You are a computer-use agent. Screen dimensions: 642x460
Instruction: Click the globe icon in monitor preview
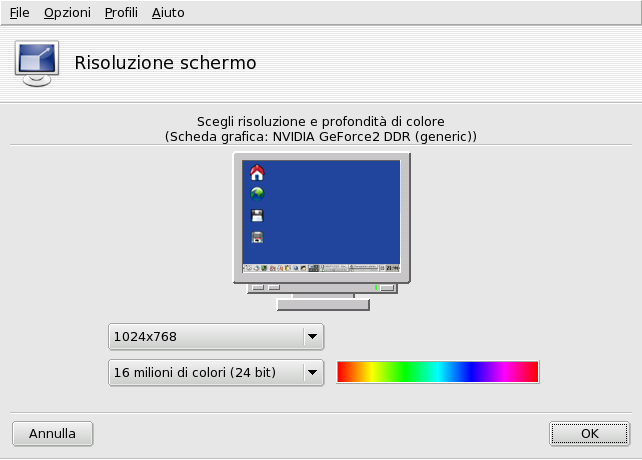[x=257, y=194]
